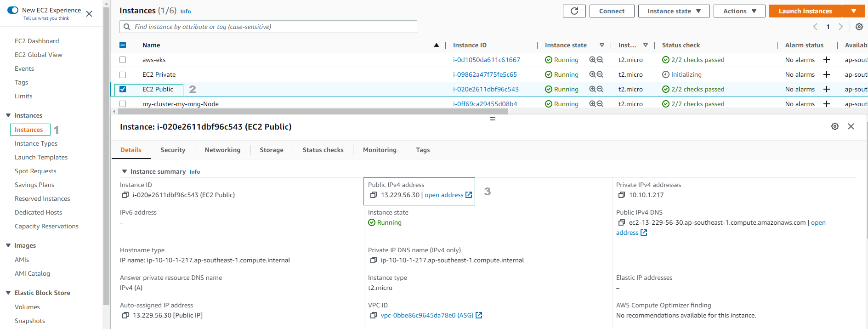Open instance i-0d1050da611c61667 link
868x329 pixels.
point(487,60)
